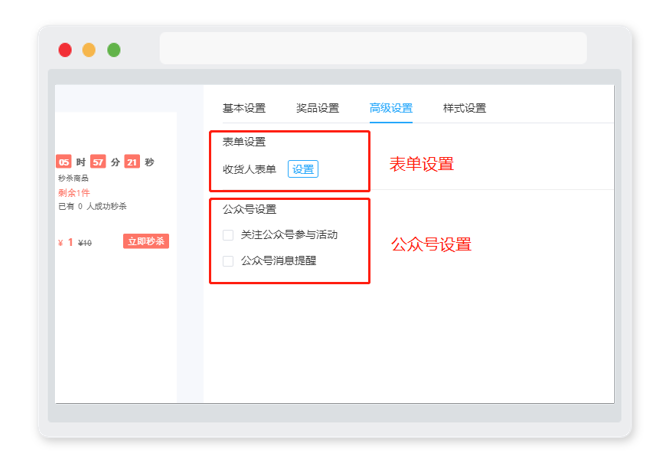Image resolution: width=670 pixels, height=460 pixels.
Task: Go to the 样式设置 tab
Action: tap(464, 108)
